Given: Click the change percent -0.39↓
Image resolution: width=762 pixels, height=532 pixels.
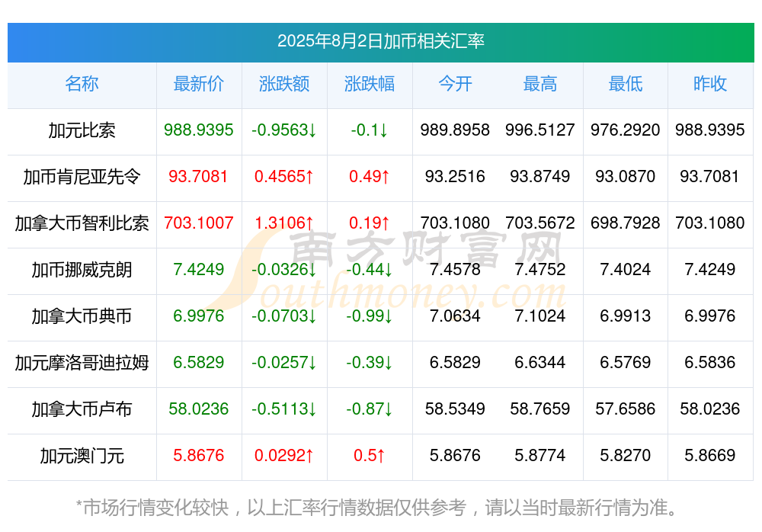Looking at the screenshot, I should click(370, 362).
